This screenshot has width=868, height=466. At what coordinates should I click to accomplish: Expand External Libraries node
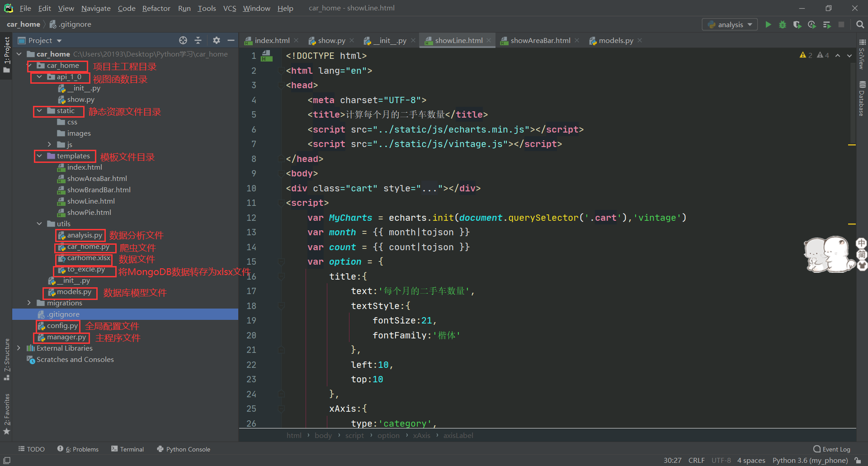tap(19, 348)
